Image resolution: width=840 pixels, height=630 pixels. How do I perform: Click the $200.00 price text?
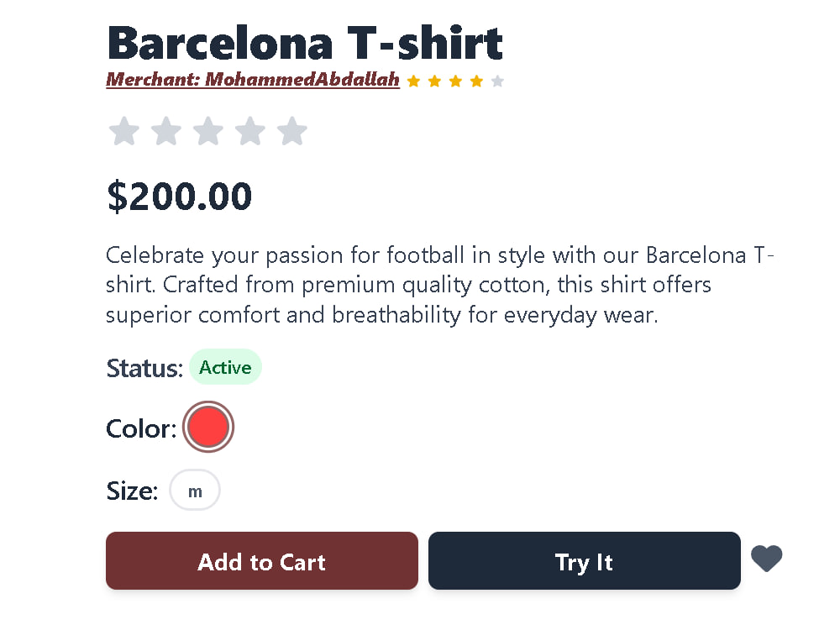tap(180, 196)
